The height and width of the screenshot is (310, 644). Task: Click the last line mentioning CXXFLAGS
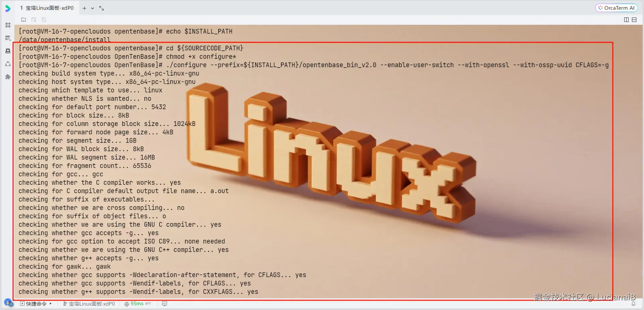tap(139, 292)
